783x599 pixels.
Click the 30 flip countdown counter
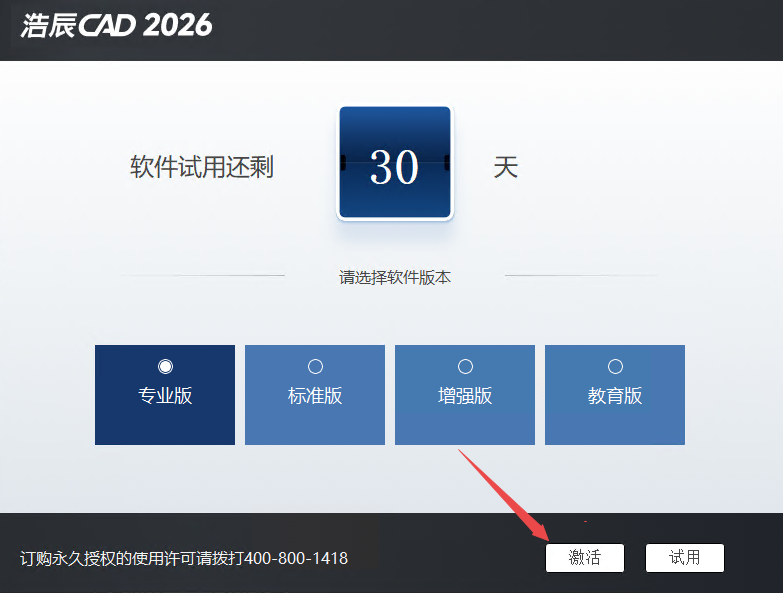click(x=395, y=164)
